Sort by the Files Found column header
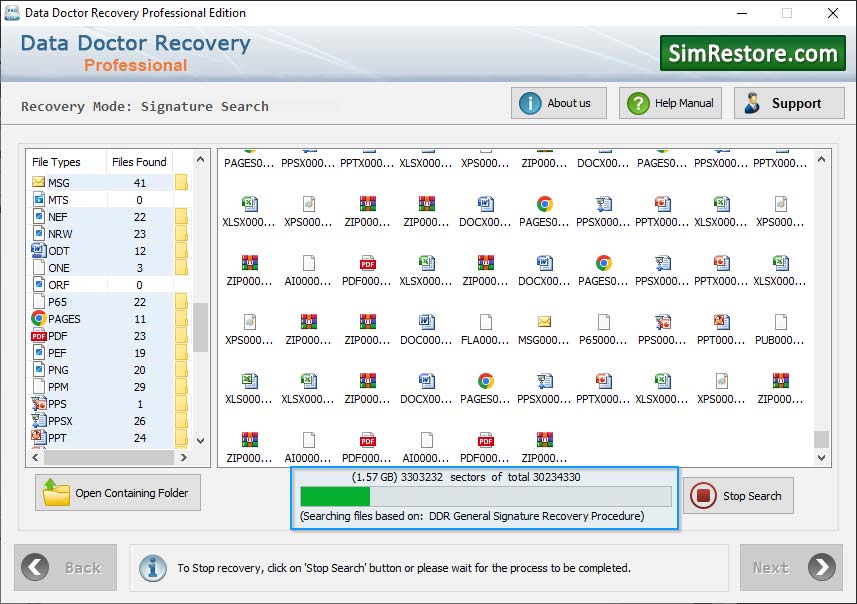857x604 pixels. pos(139,162)
